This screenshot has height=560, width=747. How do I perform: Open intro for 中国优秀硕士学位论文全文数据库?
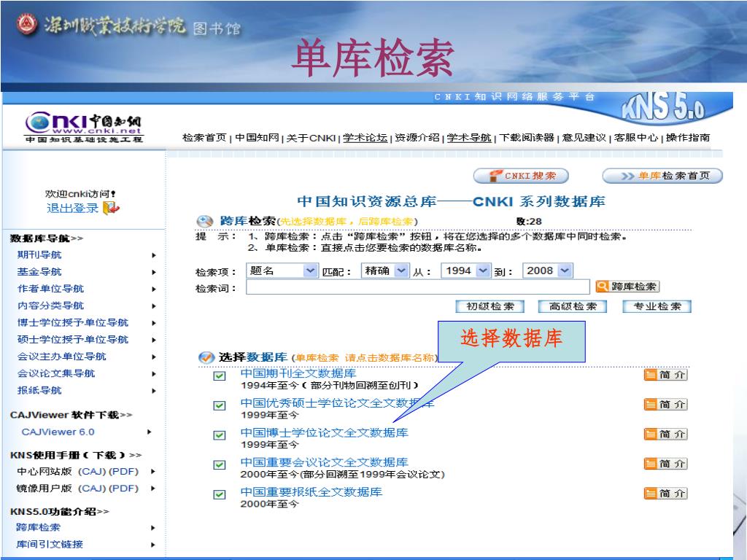pos(665,404)
